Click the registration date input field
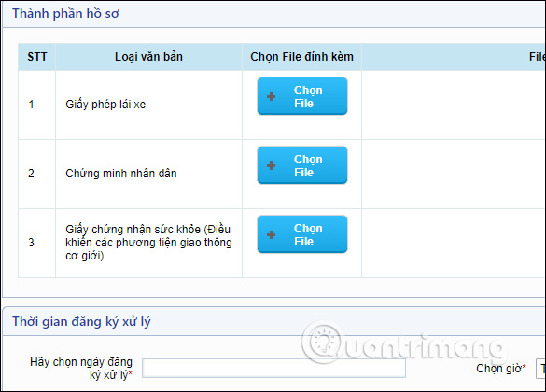This screenshot has height=392, width=546. pos(274,369)
